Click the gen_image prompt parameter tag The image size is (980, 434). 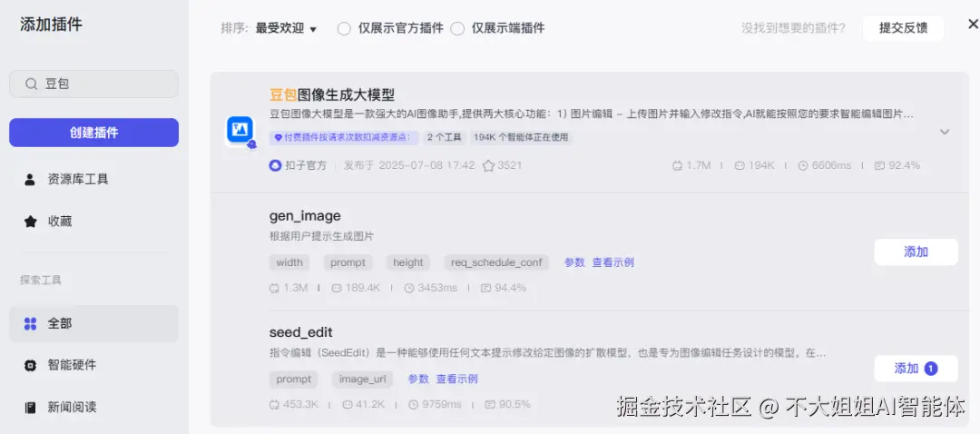(x=348, y=262)
